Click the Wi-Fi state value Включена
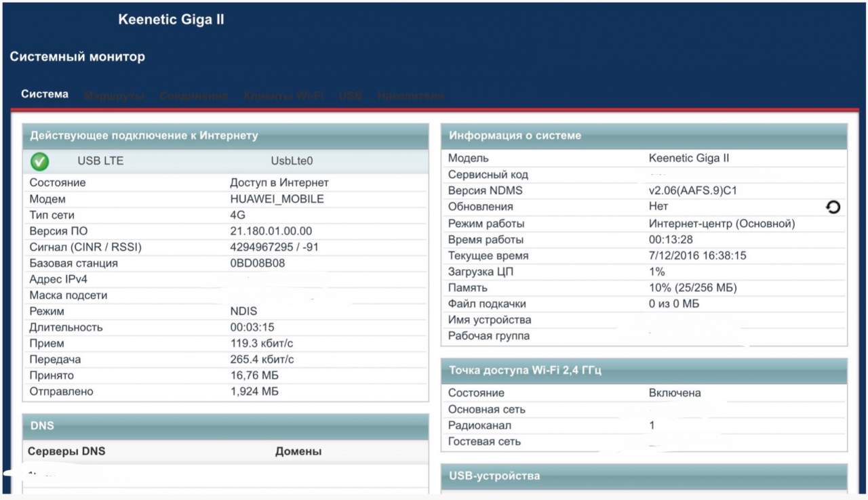This screenshot has height=500, width=868. (x=675, y=393)
